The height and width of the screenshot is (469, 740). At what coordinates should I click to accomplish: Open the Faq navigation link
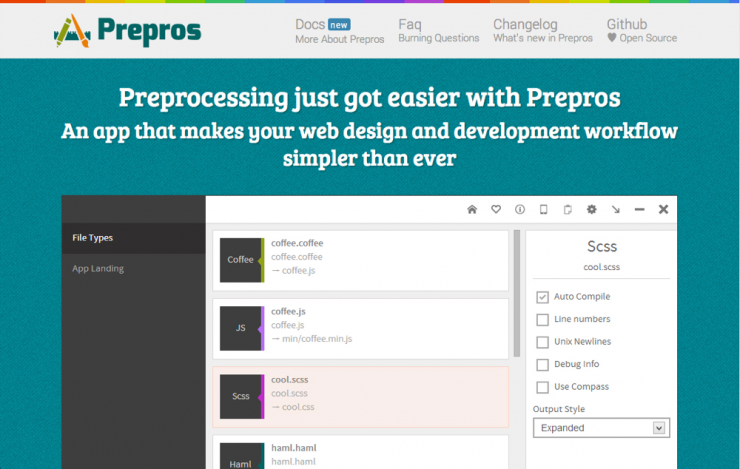coord(410,24)
